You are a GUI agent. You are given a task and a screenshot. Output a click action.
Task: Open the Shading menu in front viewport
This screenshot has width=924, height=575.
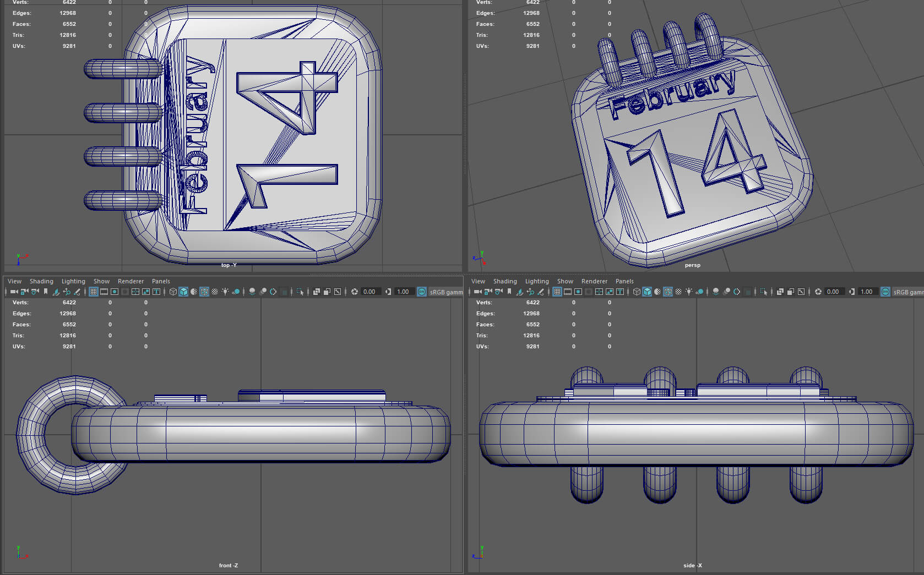click(41, 281)
